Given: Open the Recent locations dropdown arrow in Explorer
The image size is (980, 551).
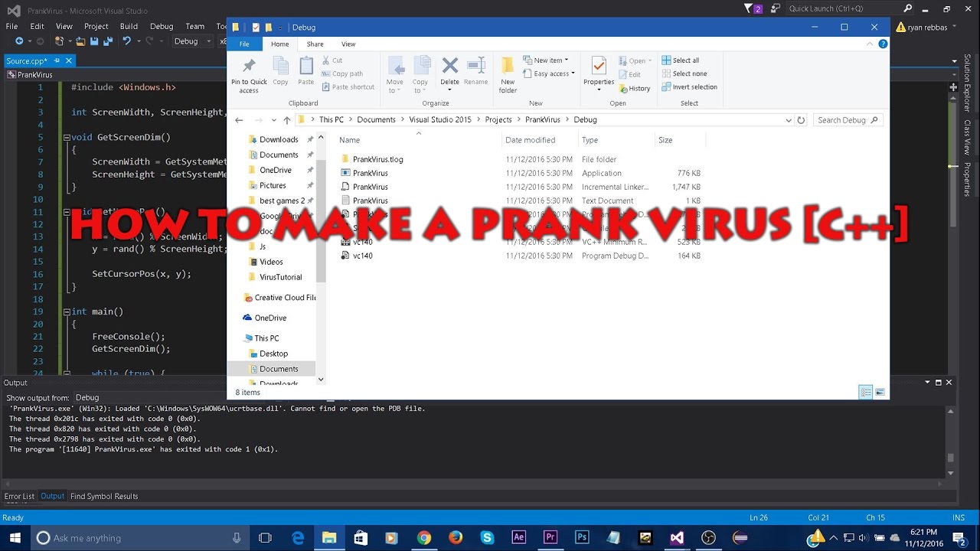Looking at the screenshot, I should (273, 120).
